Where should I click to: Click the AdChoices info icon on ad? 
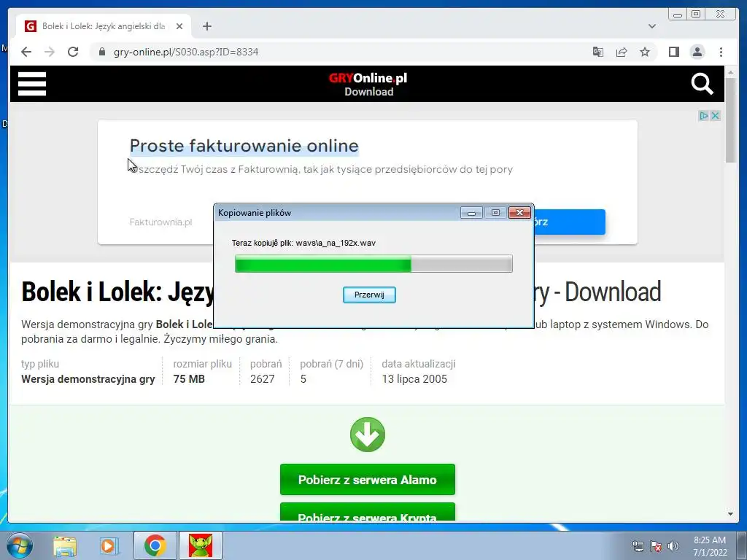click(x=704, y=116)
